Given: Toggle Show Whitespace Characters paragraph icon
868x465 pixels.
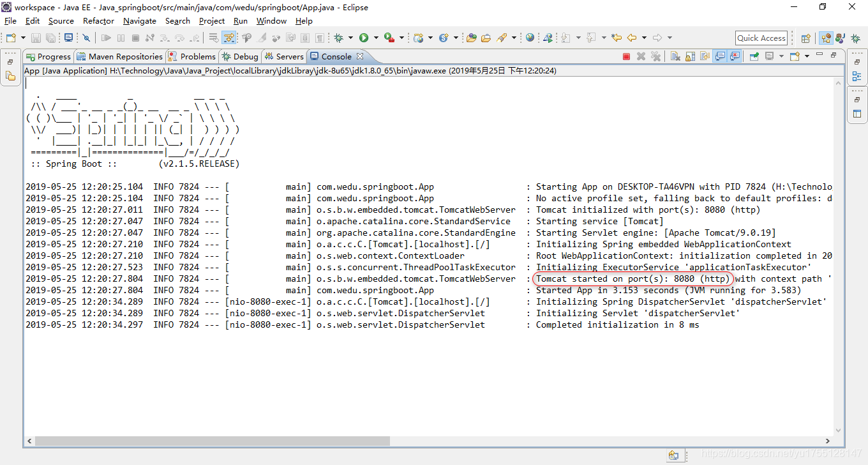Looking at the screenshot, I should point(320,38).
